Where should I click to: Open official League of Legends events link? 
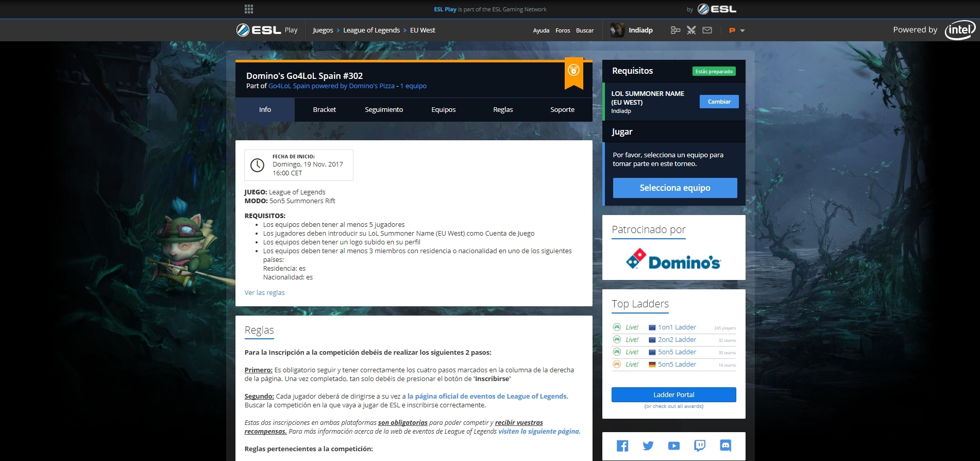488,396
